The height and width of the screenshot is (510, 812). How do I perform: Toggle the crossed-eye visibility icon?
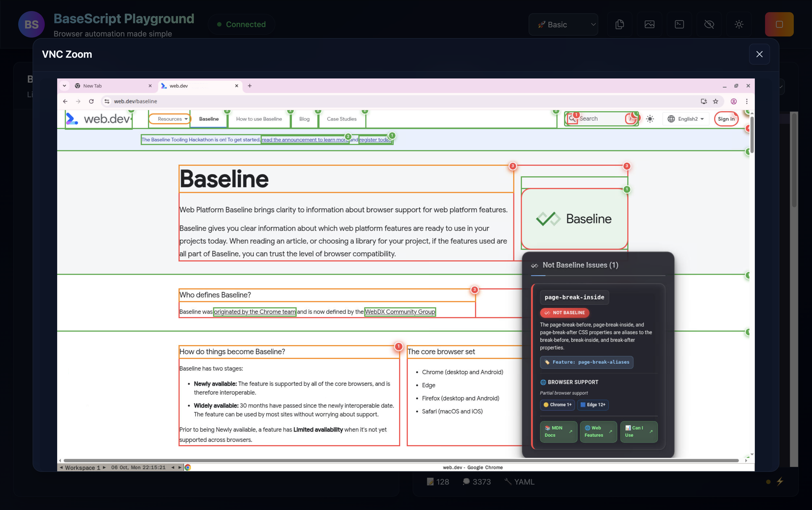click(x=709, y=24)
